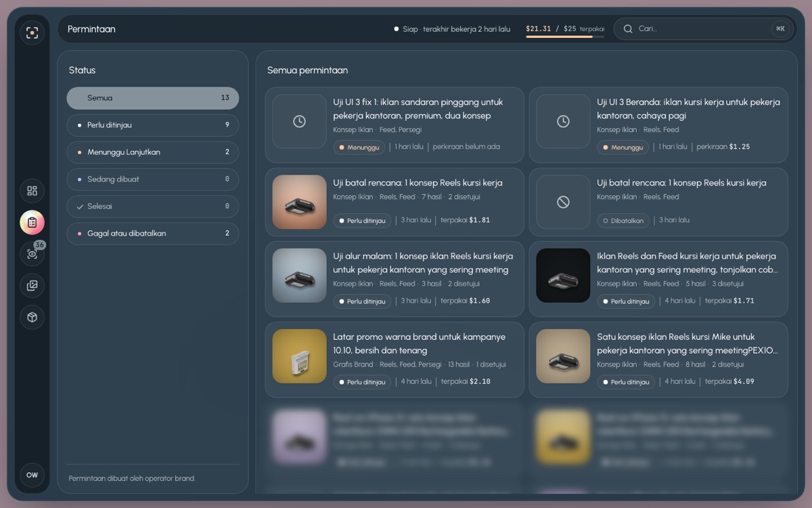Open thumbnail of Uji alur malam request
Screen dimensions: 812x508
point(299,276)
